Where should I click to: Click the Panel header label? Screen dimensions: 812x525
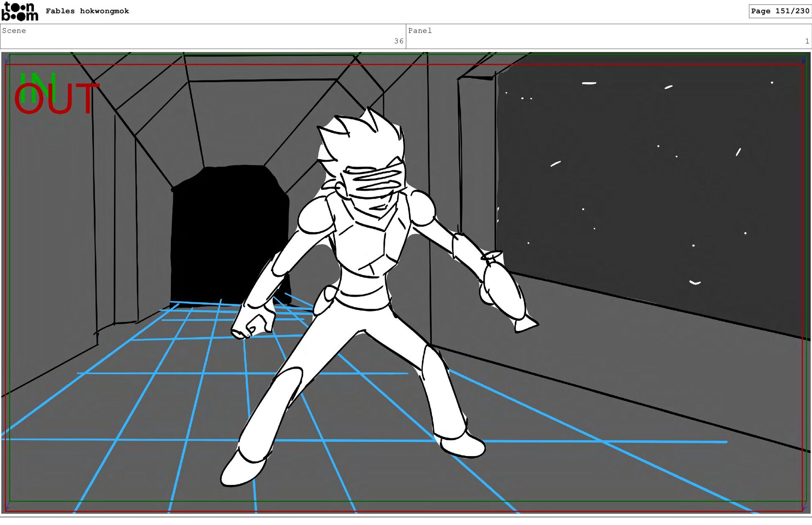[x=420, y=30]
